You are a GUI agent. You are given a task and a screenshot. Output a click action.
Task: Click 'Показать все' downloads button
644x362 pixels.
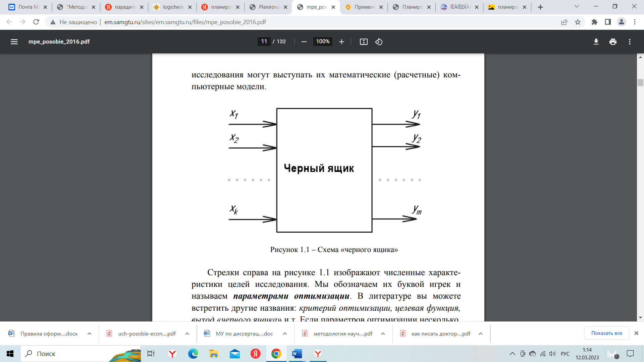click(x=607, y=333)
